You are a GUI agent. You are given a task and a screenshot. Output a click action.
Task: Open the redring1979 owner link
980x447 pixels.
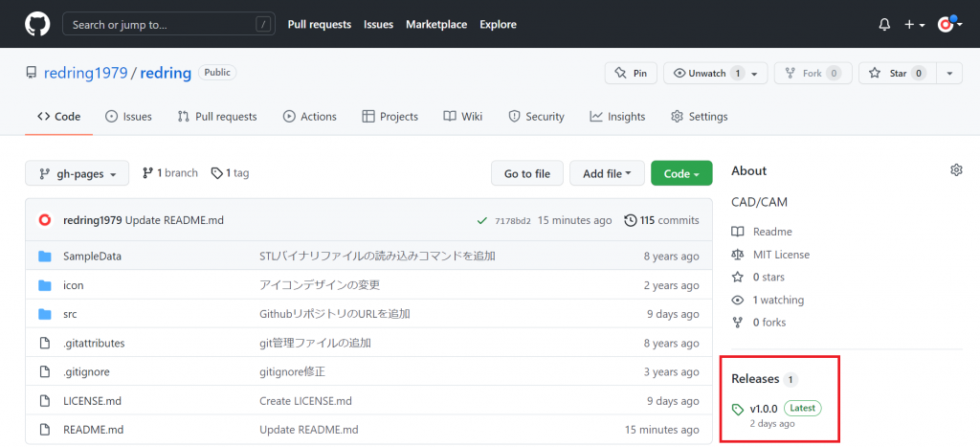pos(85,73)
